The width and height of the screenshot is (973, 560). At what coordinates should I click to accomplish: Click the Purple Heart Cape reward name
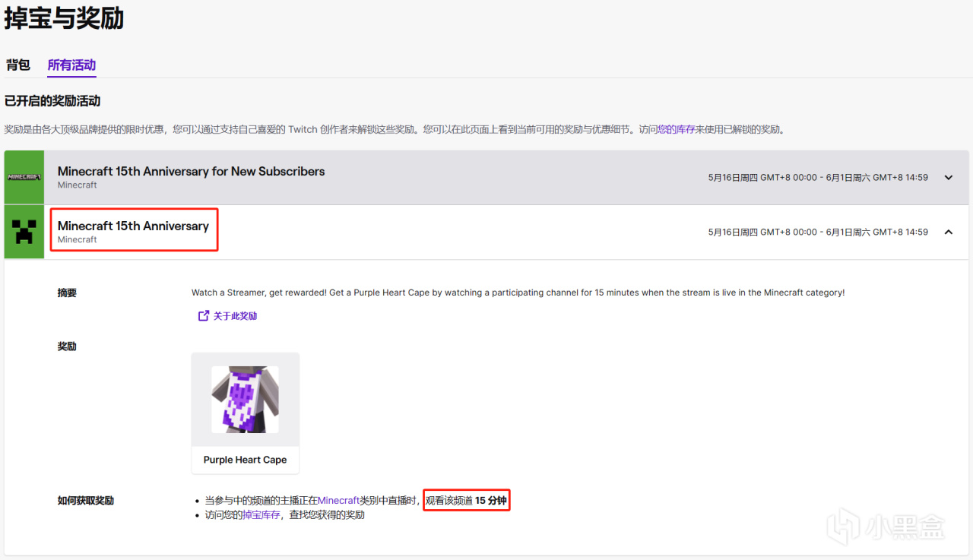click(245, 460)
